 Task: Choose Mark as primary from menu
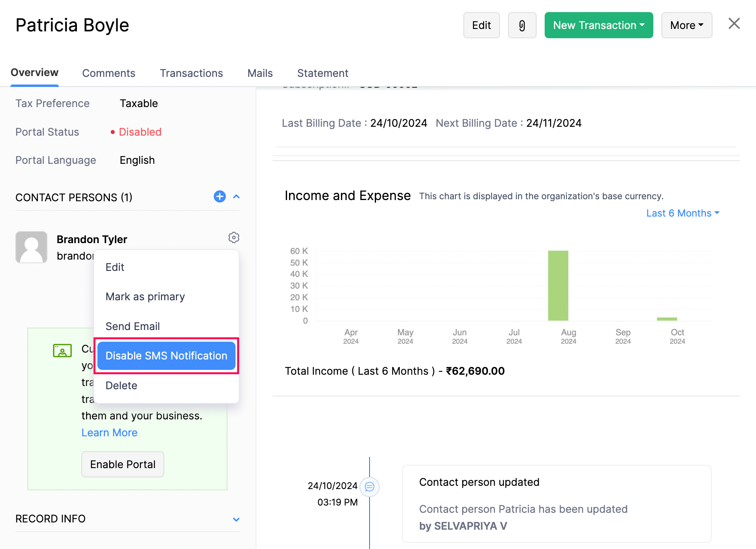click(x=145, y=297)
